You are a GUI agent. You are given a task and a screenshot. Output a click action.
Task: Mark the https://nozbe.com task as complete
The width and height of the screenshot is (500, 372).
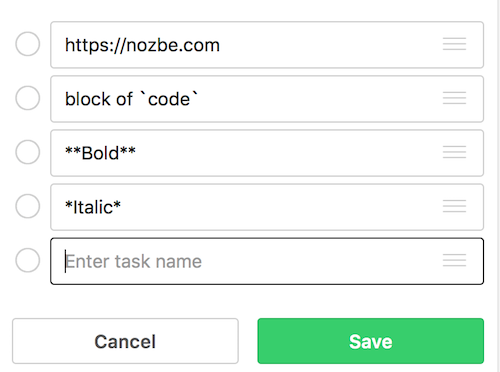click(x=28, y=44)
